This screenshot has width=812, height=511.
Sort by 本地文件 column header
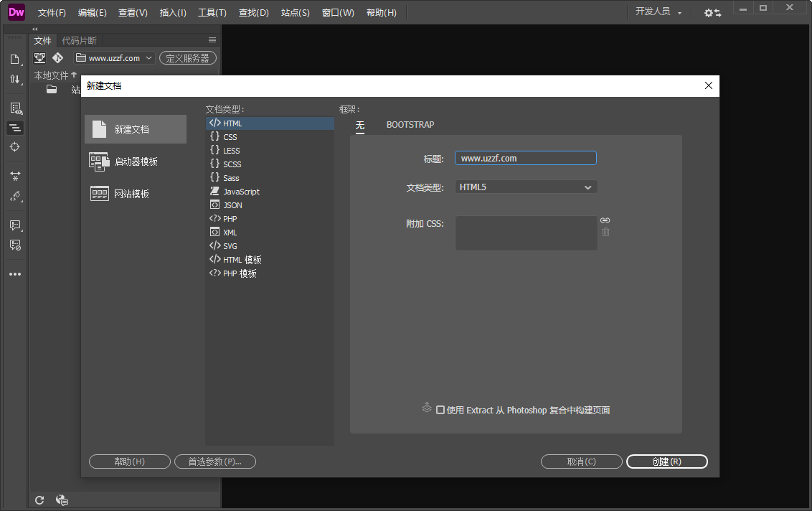pos(55,75)
